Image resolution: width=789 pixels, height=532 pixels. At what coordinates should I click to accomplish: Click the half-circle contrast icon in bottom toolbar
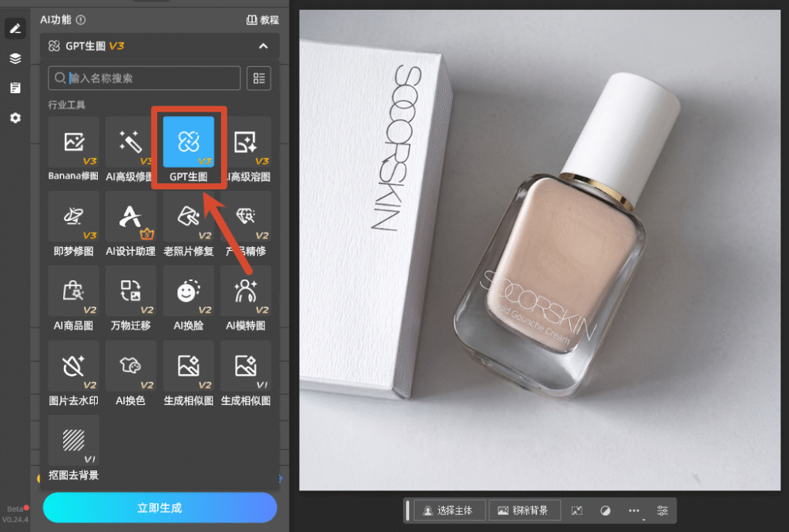point(606,510)
